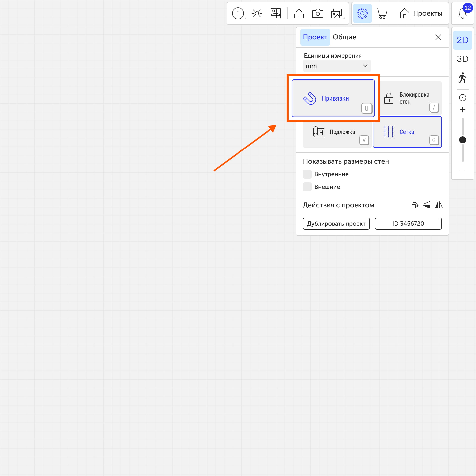Click the Дублировать проект button
The height and width of the screenshot is (476, 476).
click(x=336, y=224)
